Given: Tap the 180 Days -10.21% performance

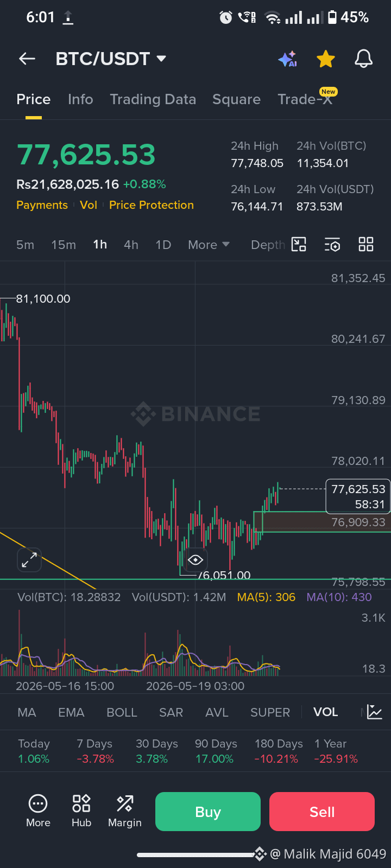Looking at the screenshot, I should pyautogui.click(x=279, y=751).
